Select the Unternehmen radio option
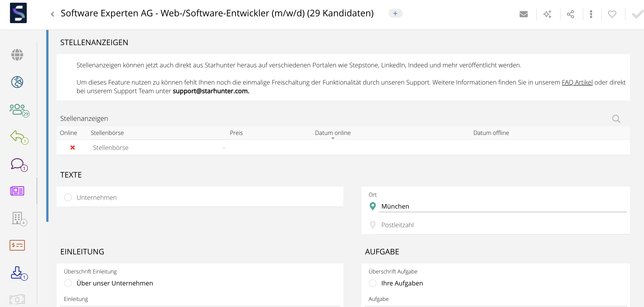 pos(68,197)
